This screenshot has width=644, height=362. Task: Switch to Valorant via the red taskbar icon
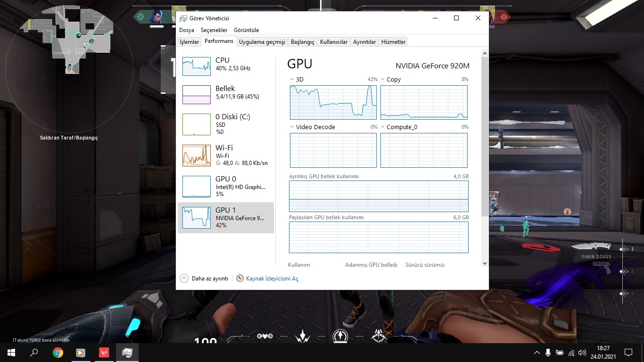pos(104,352)
